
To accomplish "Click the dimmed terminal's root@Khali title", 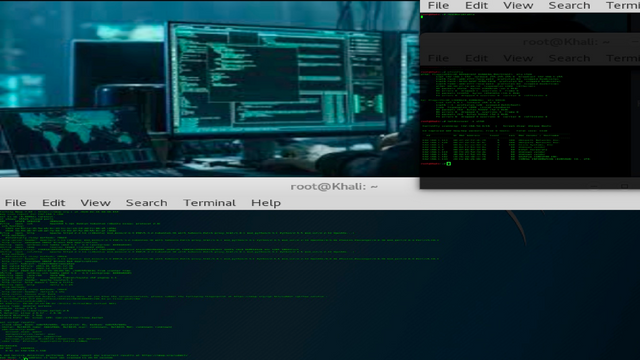I will (x=566, y=42).
